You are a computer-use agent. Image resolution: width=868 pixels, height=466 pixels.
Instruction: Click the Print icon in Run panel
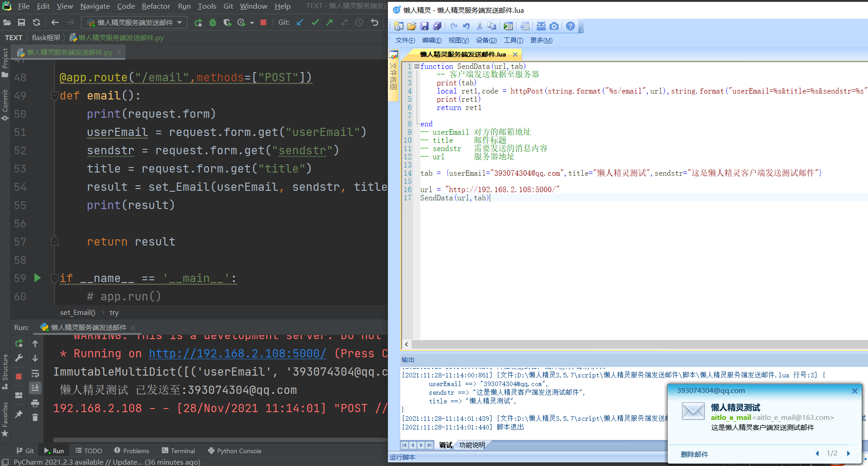tap(35, 403)
